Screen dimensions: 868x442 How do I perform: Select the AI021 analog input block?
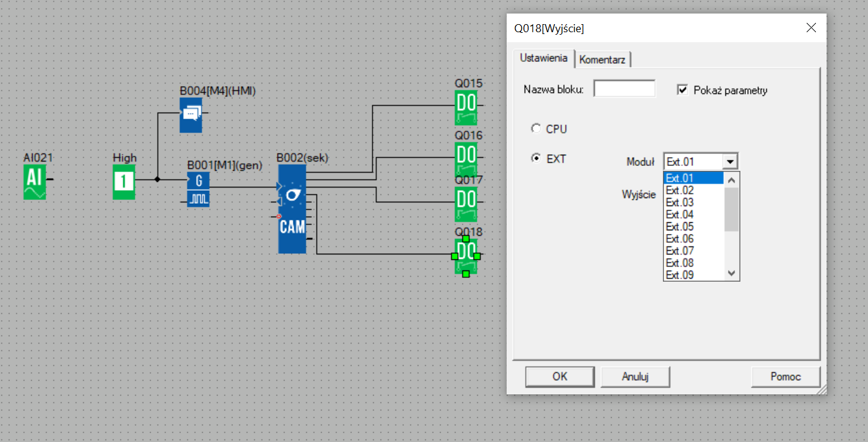click(35, 182)
